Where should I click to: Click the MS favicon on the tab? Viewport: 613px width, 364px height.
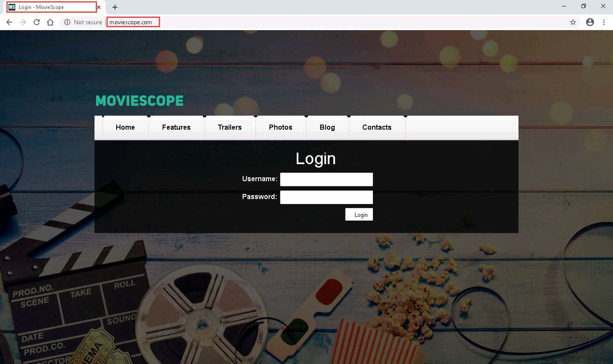12,7
